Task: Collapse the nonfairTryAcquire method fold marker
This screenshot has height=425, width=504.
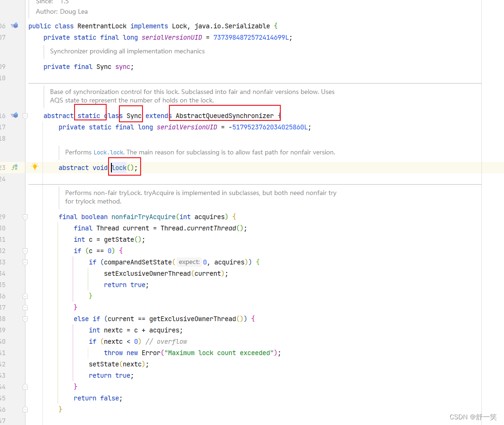Action: coord(25,217)
